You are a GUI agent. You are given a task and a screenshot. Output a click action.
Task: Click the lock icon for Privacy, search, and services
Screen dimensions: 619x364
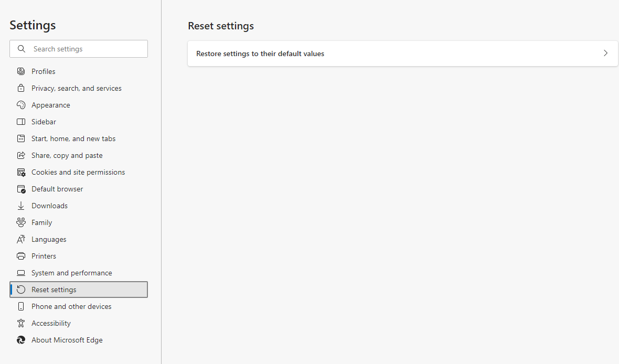coord(21,88)
